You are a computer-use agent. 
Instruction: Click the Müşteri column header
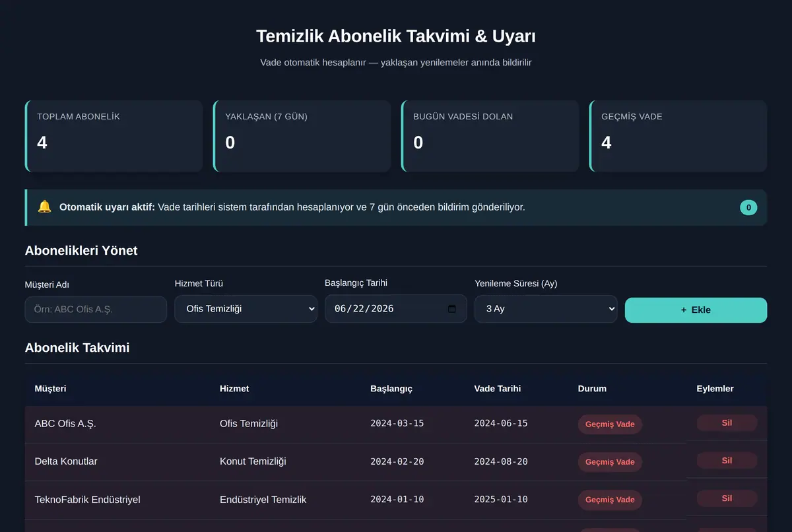coord(50,388)
